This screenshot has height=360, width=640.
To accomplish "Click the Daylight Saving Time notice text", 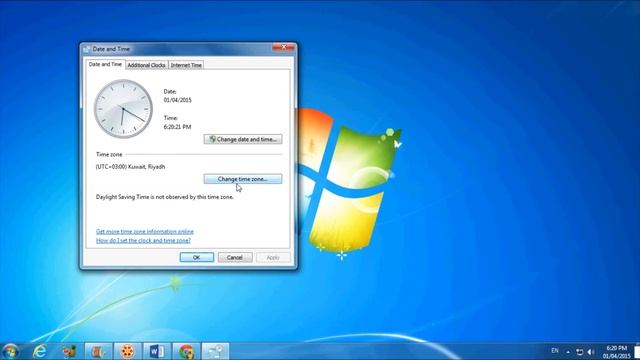I will (164, 197).
